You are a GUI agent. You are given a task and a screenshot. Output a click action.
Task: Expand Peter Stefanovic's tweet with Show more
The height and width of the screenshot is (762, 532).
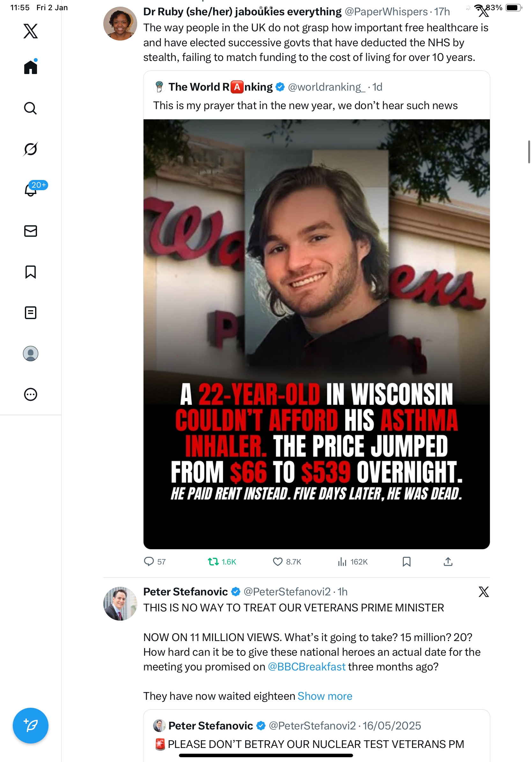[x=325, y=696]
